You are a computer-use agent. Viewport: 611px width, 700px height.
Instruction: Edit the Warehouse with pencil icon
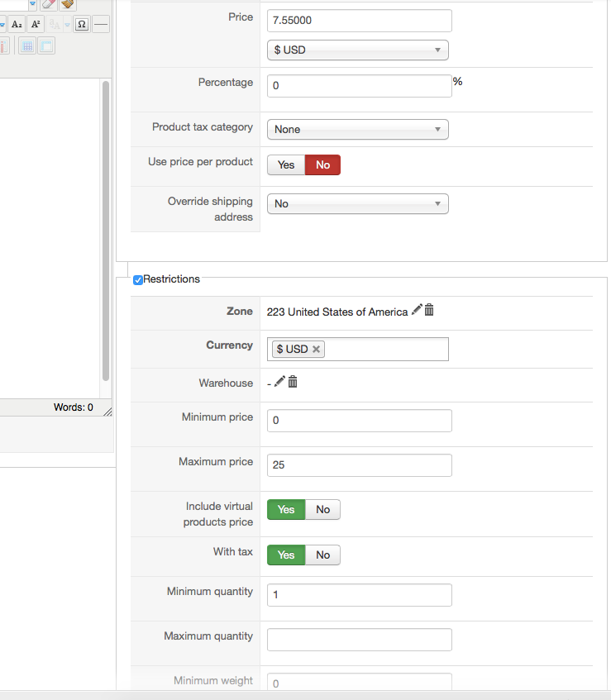(x=280, y=381)
